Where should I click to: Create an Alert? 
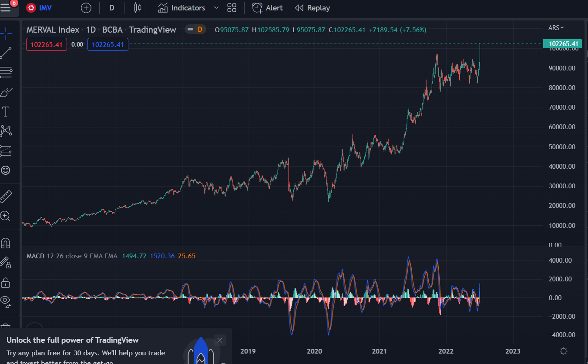[x=267, y=8]
